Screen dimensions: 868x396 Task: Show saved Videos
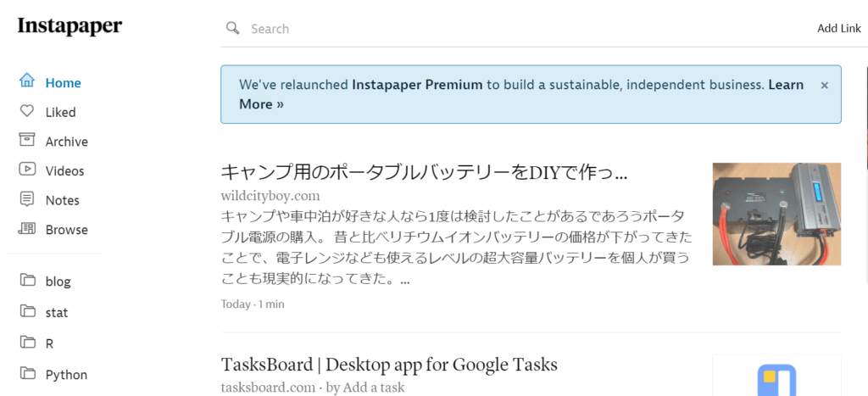click(64, 171)
